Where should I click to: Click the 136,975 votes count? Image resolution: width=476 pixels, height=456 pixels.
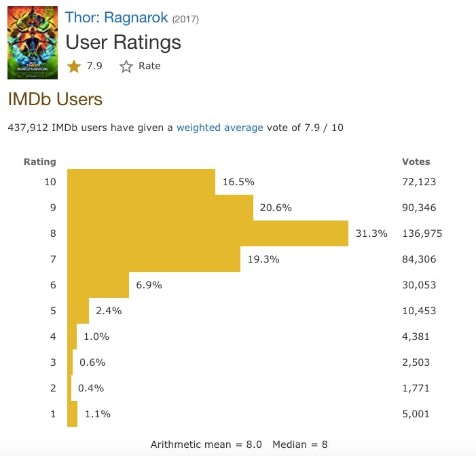coord(422,233)
